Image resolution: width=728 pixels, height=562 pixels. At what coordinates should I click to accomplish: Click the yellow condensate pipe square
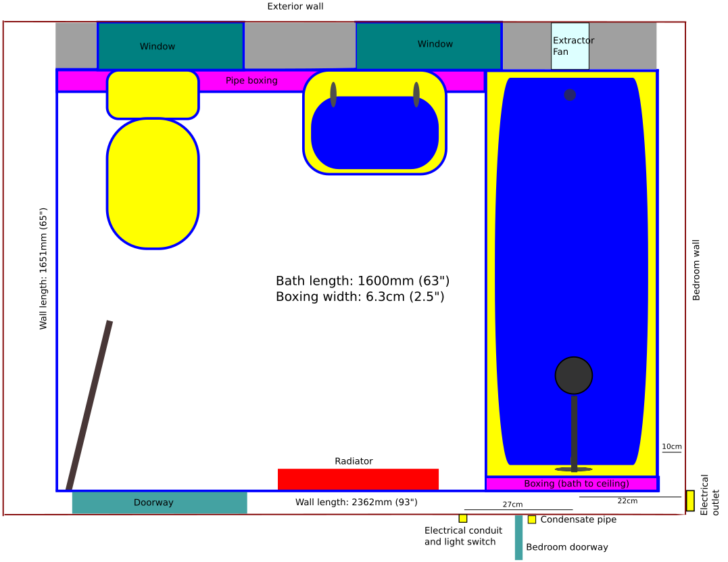point(532,519)
